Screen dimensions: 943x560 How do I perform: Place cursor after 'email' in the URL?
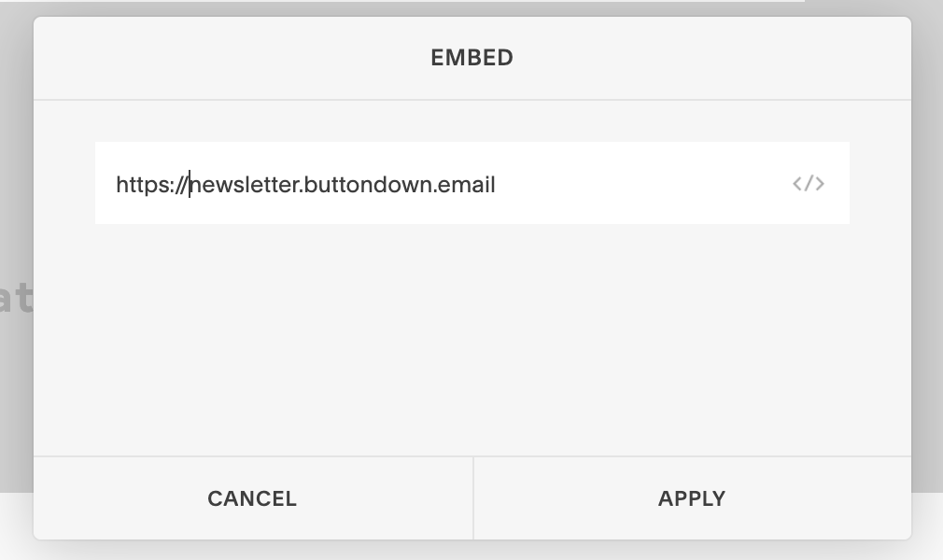[x=496, y=185]
